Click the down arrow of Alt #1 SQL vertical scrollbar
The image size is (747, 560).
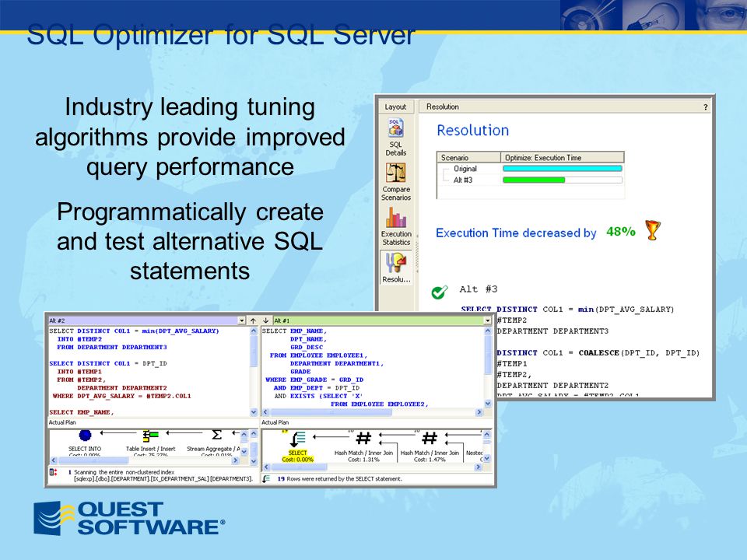click(487, 404)
